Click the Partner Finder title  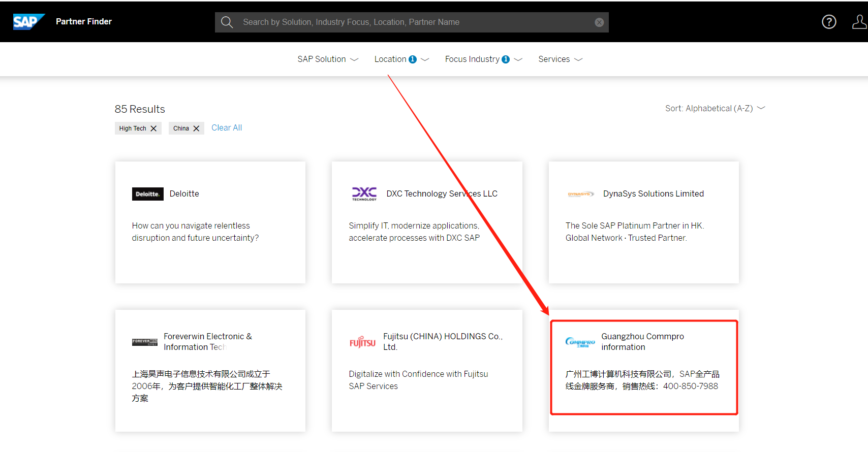(84, 22)
